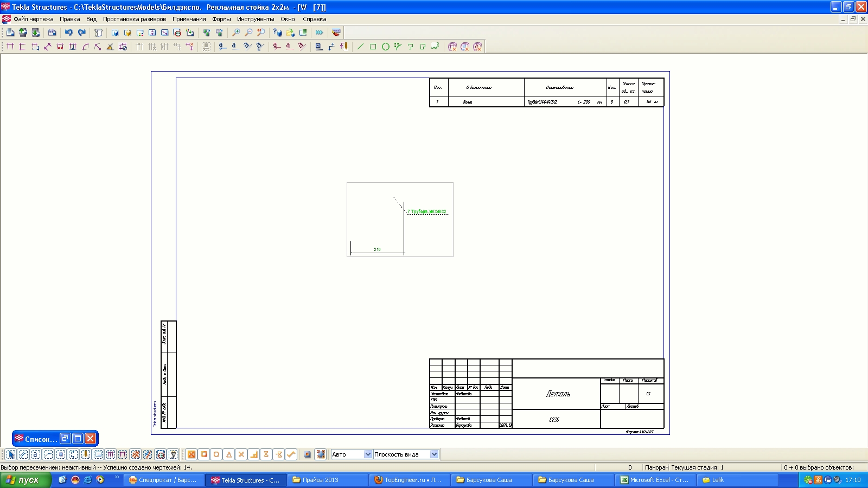
Task: Click the Redo arrow icon
Action: (x=81, y=33)
